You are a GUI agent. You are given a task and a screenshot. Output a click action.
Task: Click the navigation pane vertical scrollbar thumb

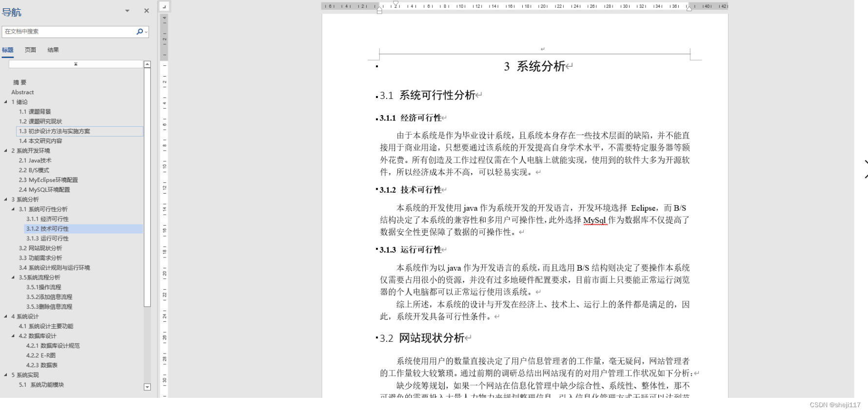coord(147,187)
